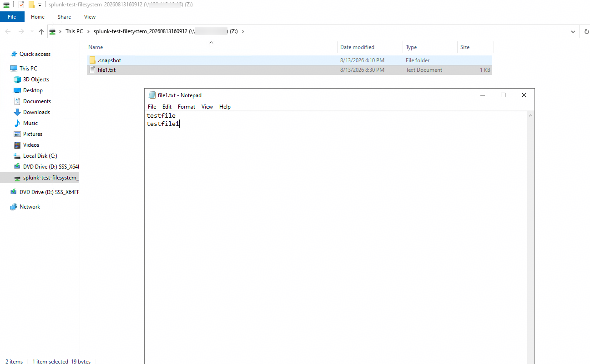Open Desktop via its sidebar icon
The height and width of the screenshot is (364, 590).
tap(17, 90)
